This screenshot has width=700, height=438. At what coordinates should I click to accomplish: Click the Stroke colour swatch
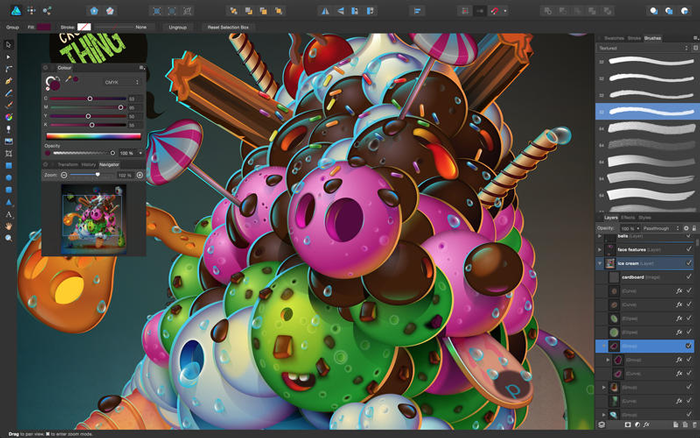[x=84, y=27]
